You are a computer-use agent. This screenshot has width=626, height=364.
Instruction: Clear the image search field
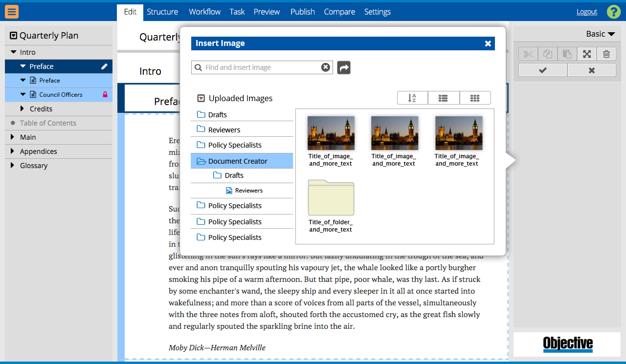[326, 67]
